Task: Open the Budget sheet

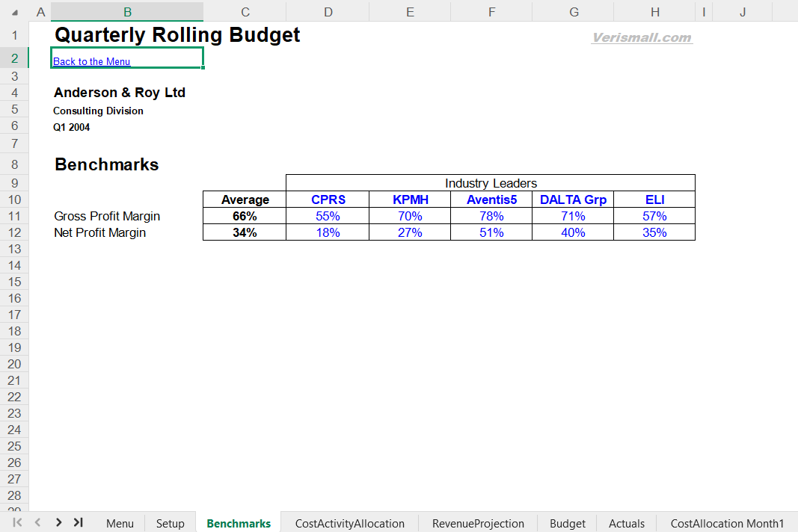Action: click(x=567, y=523)
